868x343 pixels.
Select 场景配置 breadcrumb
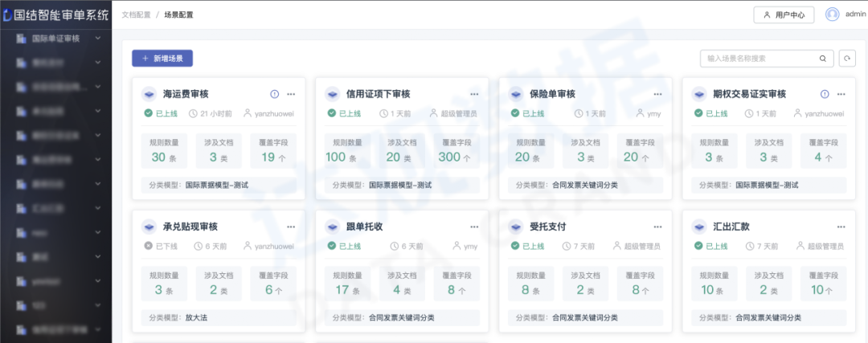[178, 15]
